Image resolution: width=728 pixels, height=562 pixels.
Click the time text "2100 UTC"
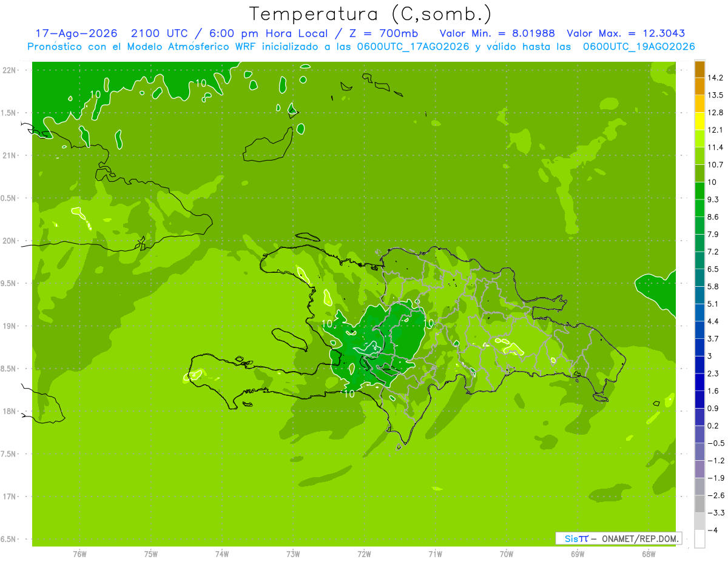point(158,33)
